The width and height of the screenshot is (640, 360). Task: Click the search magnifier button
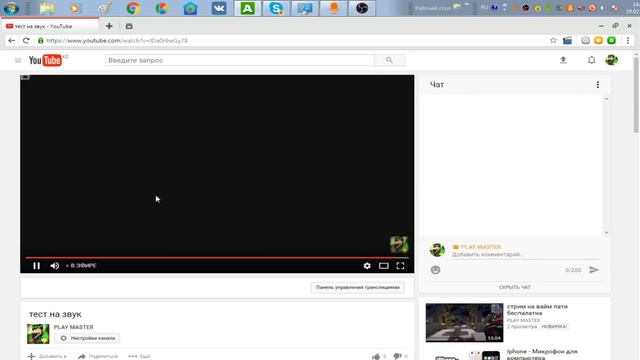point(389,60)
